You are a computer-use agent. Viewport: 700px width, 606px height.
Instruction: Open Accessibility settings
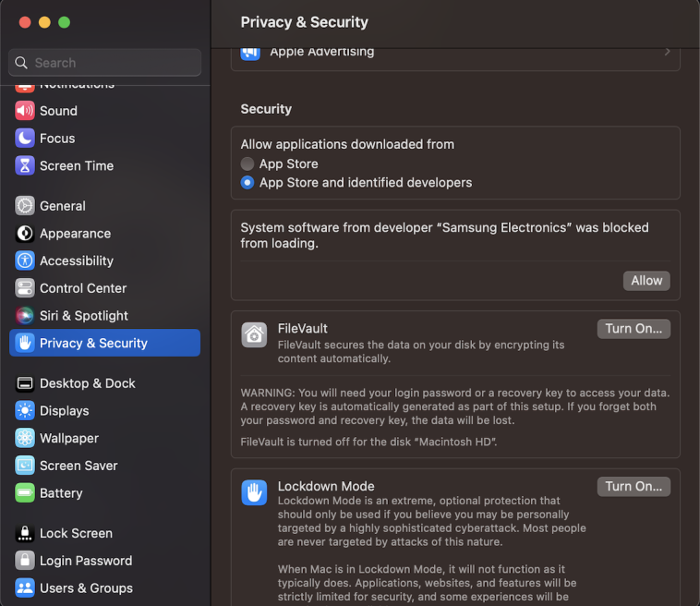[77, 261]
